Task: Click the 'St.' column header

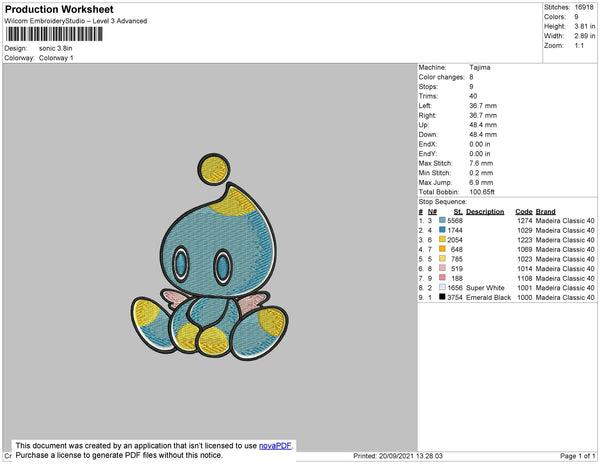Action: 458,212
